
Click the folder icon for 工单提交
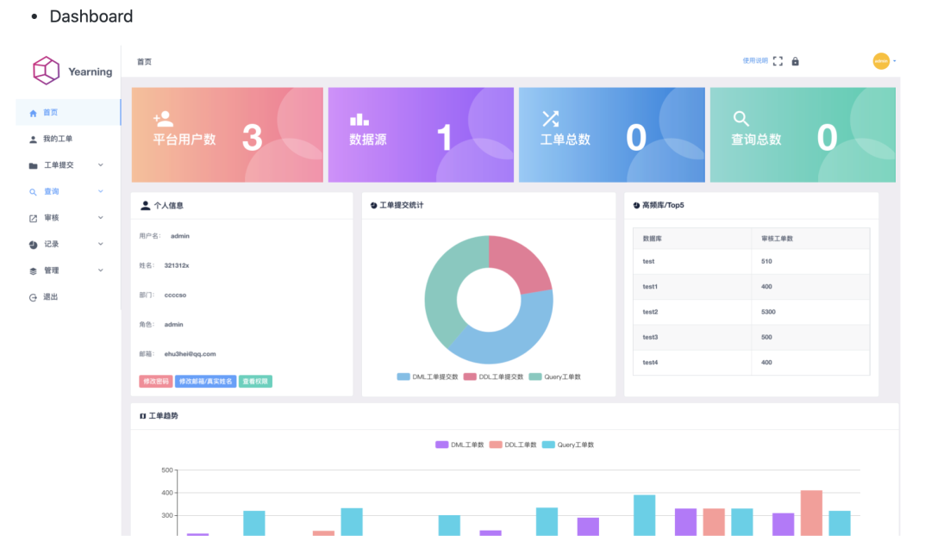34,165
